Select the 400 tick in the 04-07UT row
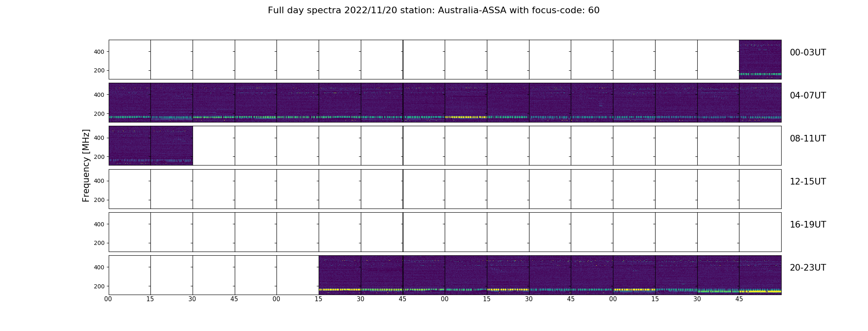This screenshot has height=331, width=868. coord(99,95)
